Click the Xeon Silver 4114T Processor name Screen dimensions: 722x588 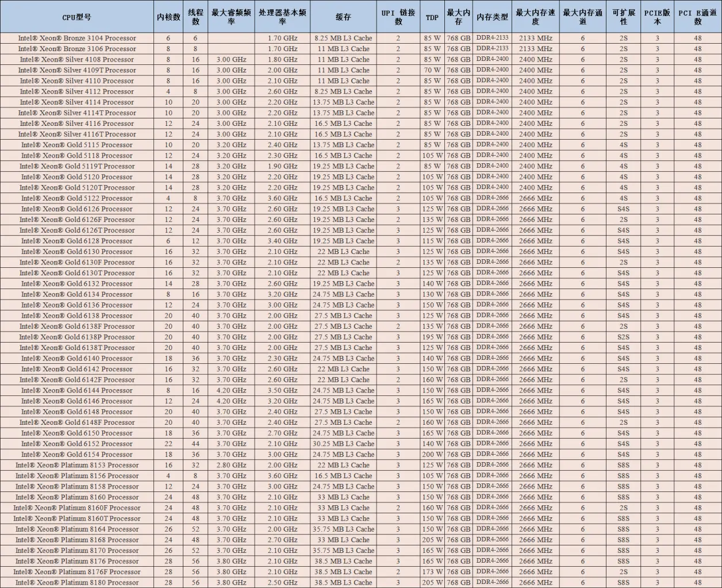(77, 113)
